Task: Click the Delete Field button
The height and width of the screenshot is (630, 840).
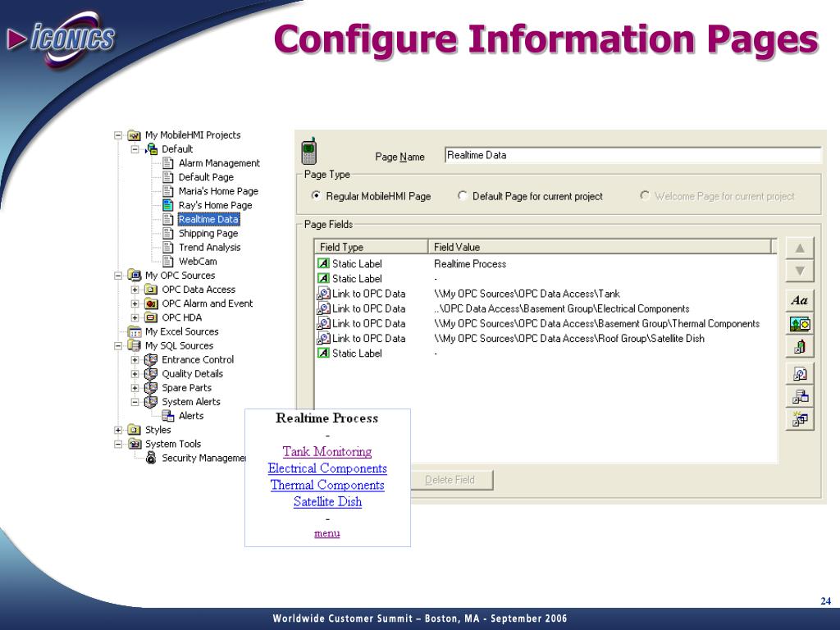Action: click(452, 480)
